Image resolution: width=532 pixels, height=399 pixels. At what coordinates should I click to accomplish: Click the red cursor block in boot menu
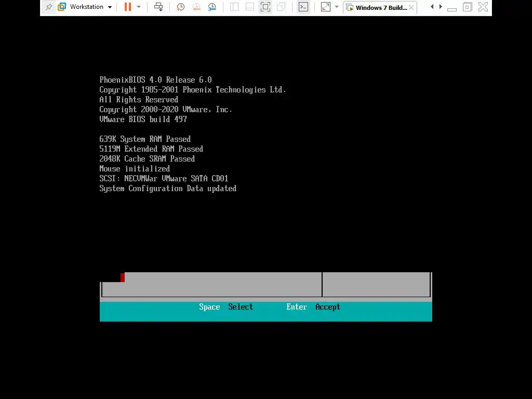(123, 277)
